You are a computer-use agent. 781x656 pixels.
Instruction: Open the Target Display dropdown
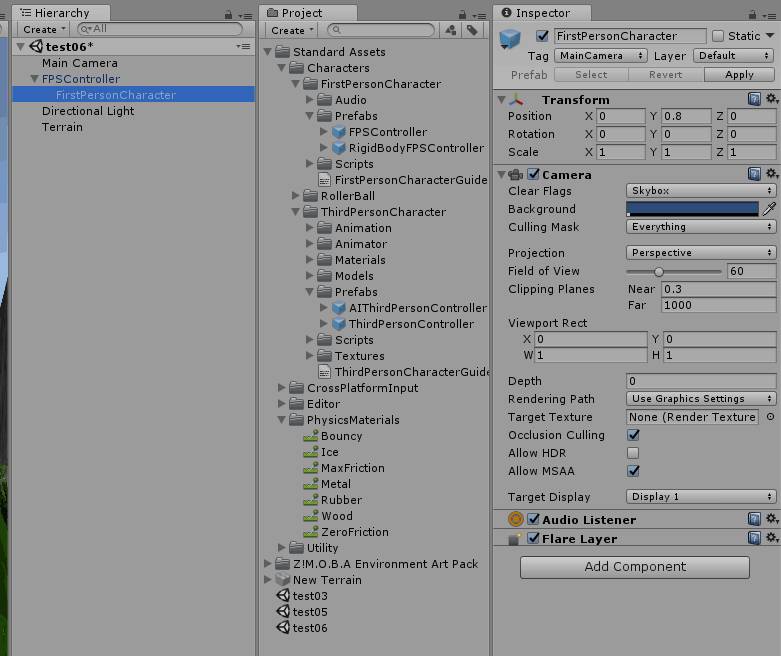click(x=701, y=497)
